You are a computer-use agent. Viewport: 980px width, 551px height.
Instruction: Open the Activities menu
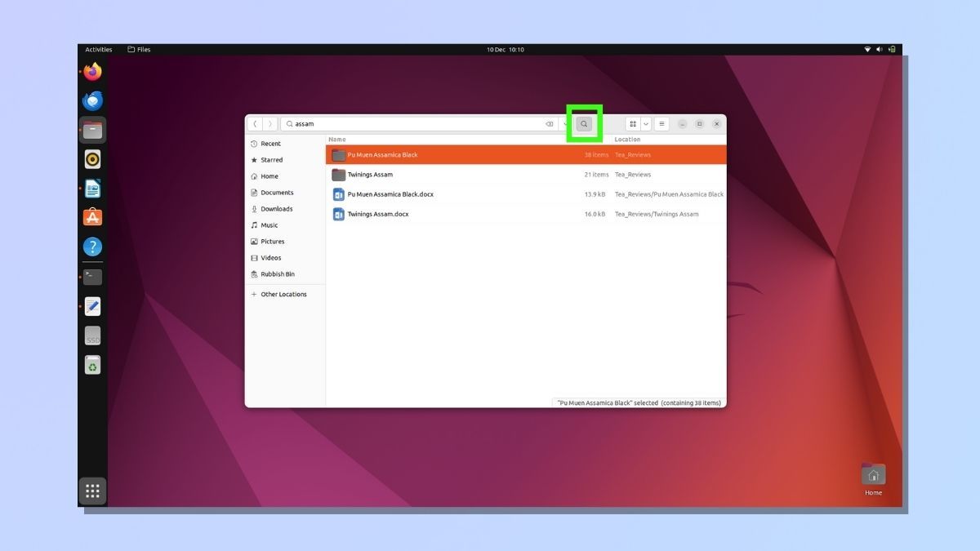click(x=98, y=49)
